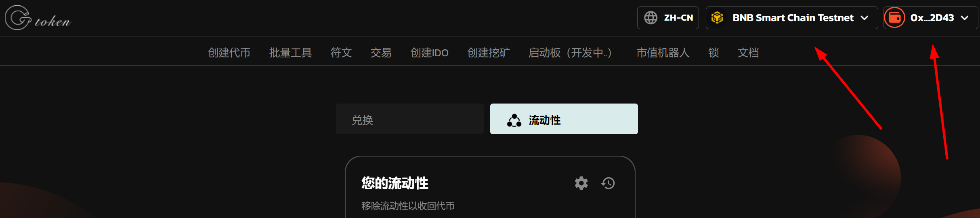Open liquidity settings gear icon
This screenshot has height=218, width=980.
(x=581, y=183)
